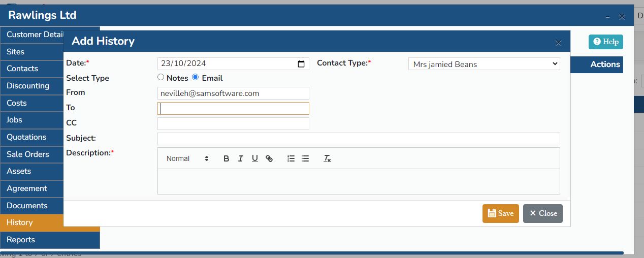Go to the Reports sidebar tab
The width and height of the screenshot is (644, 258).
pyautogui.click(x=21, y=240)
